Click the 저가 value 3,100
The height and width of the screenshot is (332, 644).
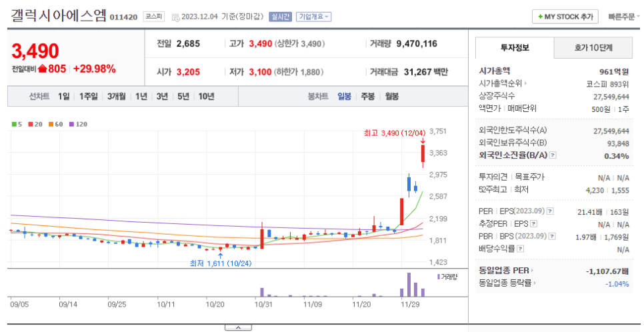click(x=261, y=72)
